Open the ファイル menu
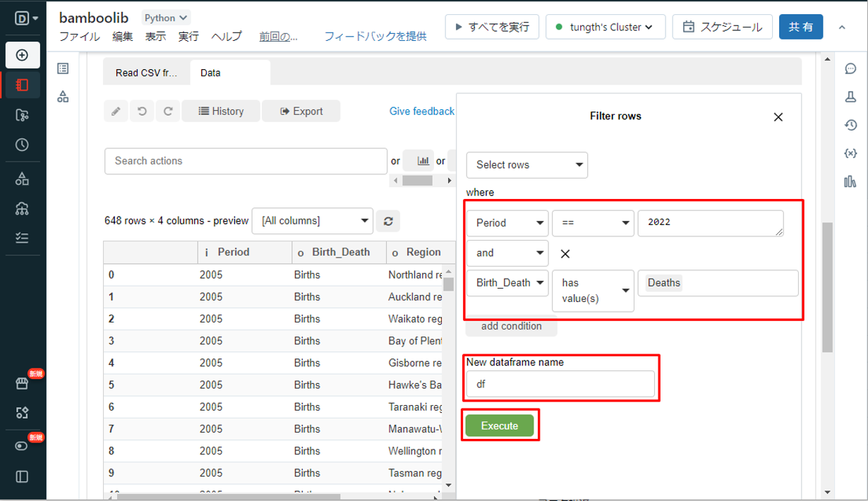This screenshot has height=501, width=868. tap(79, 37)
